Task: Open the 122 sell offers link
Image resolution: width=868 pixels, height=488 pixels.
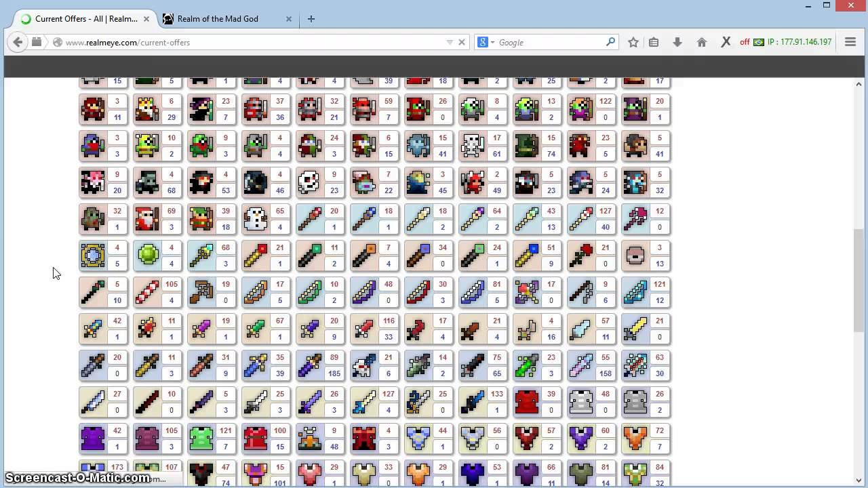Action: (606, 101)
